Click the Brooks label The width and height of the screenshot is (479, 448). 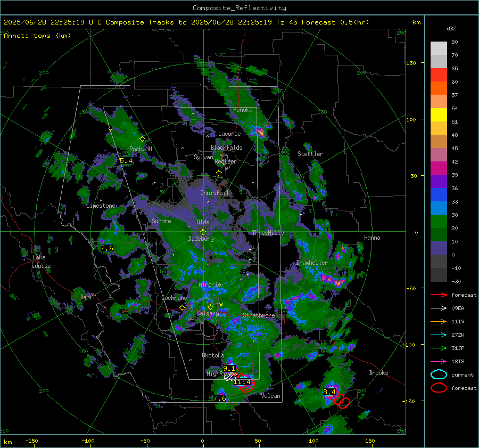tap(378, 373)
